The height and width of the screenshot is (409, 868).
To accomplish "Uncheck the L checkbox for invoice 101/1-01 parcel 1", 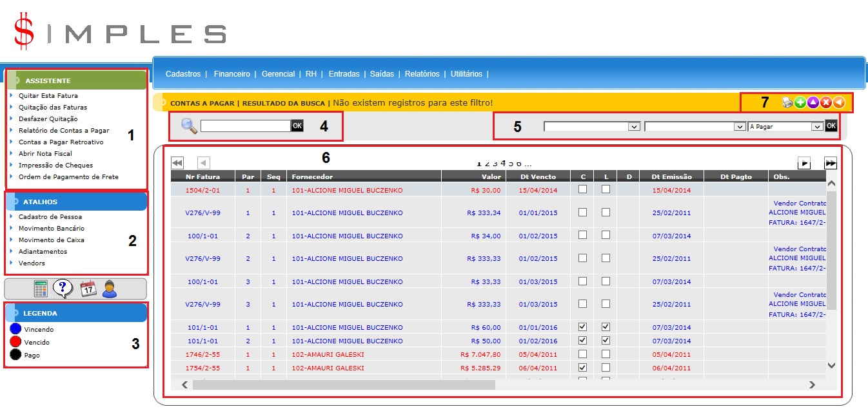I will tap(606, 327).
